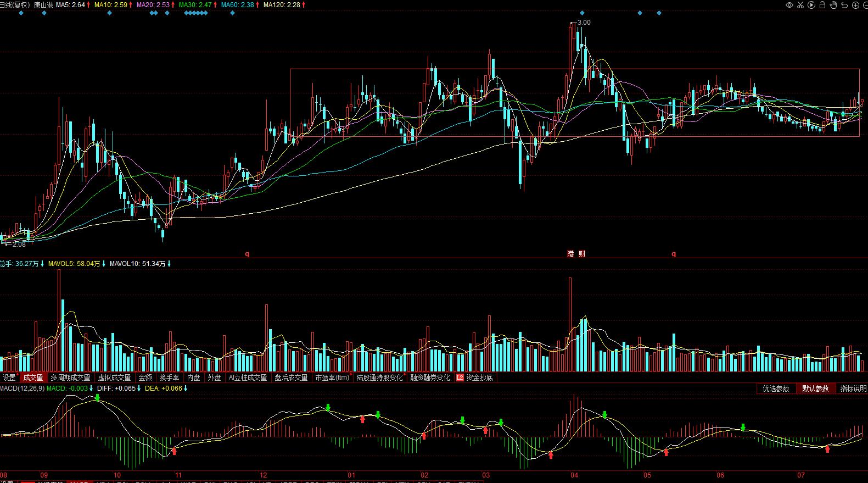Click the 07 month label on time axis
The width and height of the screenshot is (868, 483).
(801, 475)
